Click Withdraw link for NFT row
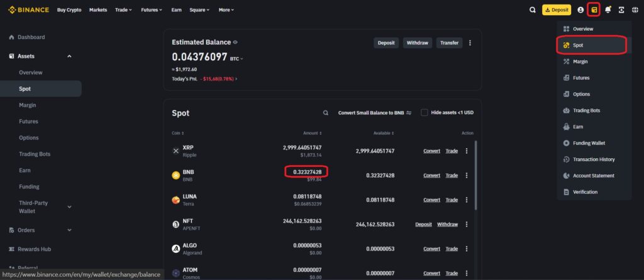The image size is (644, 280). [x=447, y=224]
